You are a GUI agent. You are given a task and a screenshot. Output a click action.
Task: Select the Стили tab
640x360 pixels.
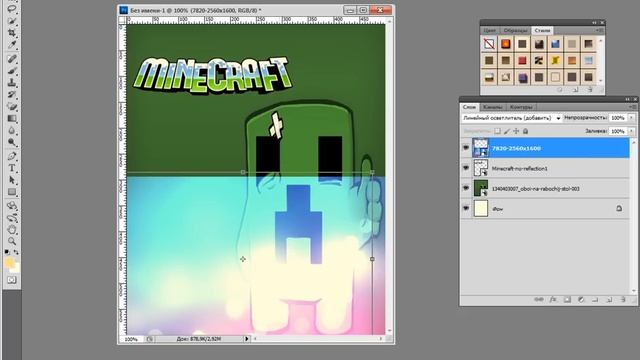[542, 30]
